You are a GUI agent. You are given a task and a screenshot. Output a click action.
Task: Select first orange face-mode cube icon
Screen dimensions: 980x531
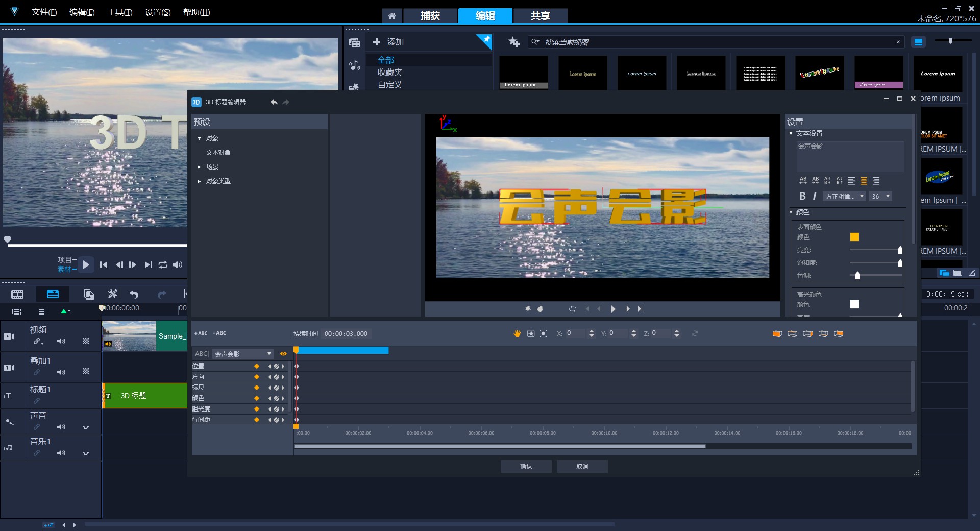pyautogui.click(x=777, y=333)
